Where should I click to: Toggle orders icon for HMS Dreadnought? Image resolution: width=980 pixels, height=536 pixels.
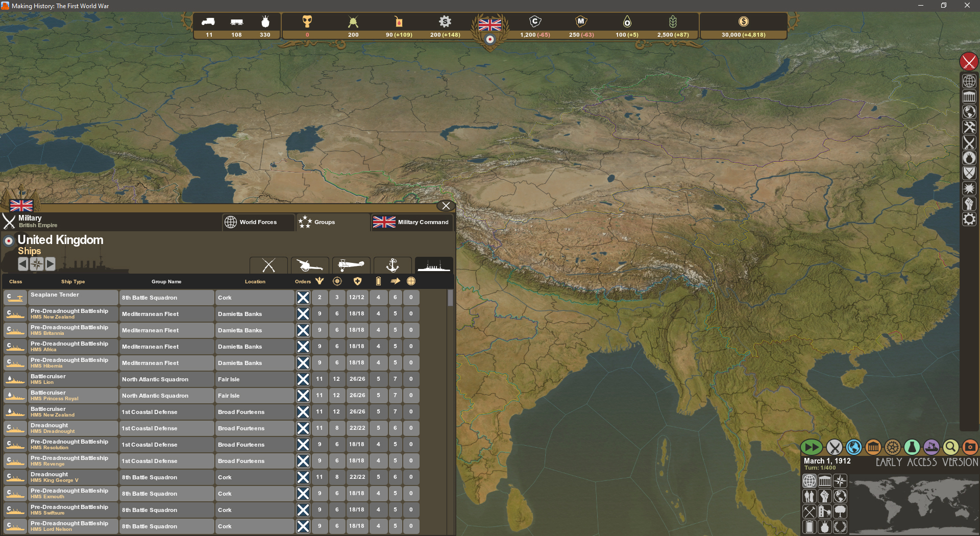[303, 428]
